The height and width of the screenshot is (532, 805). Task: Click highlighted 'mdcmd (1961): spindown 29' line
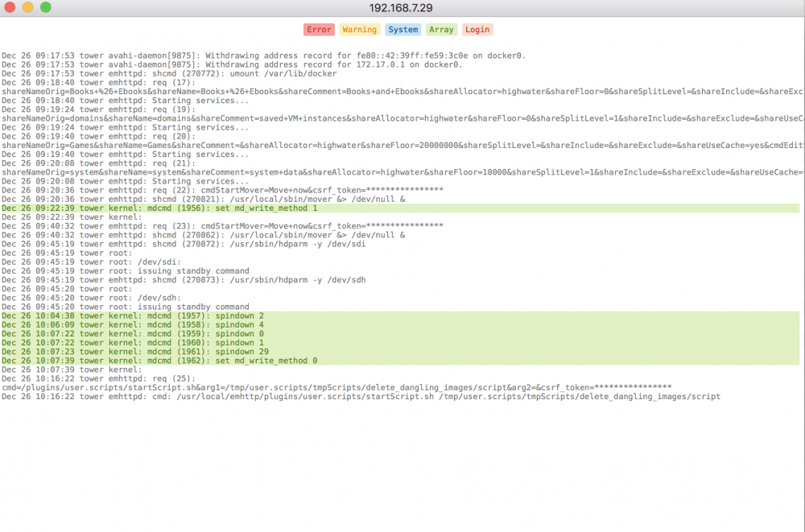point(400,352)
